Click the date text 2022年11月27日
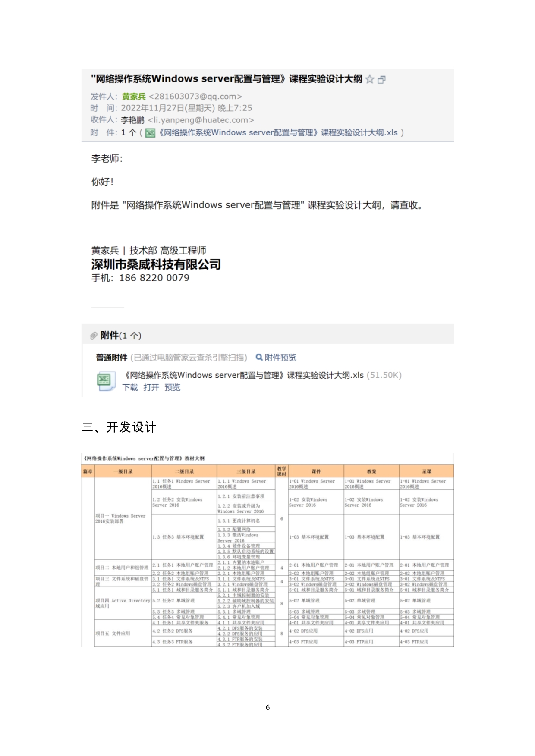 pos(152,108)
